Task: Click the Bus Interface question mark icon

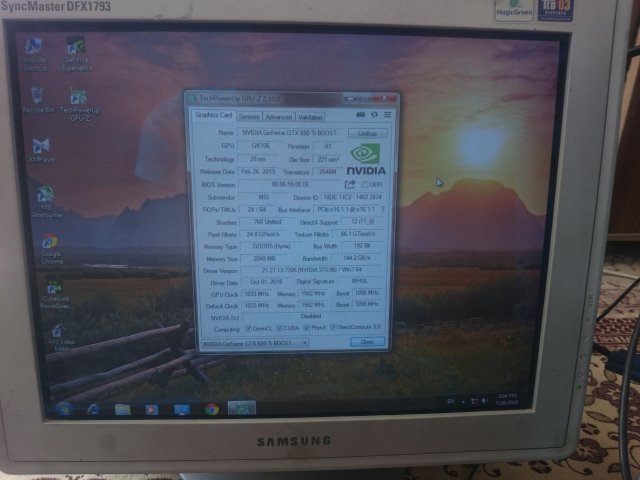Action: (x=383, y=209)
